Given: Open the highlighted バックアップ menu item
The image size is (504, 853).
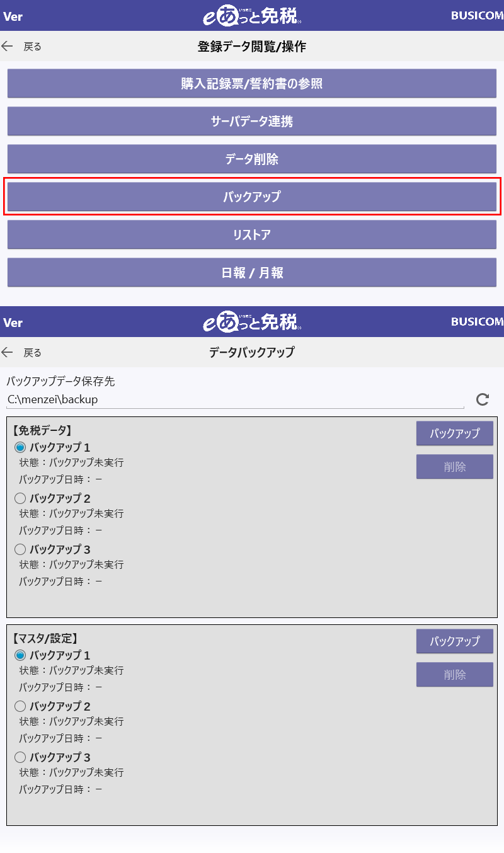Looking at the screenshot, I should pos(252,197).
